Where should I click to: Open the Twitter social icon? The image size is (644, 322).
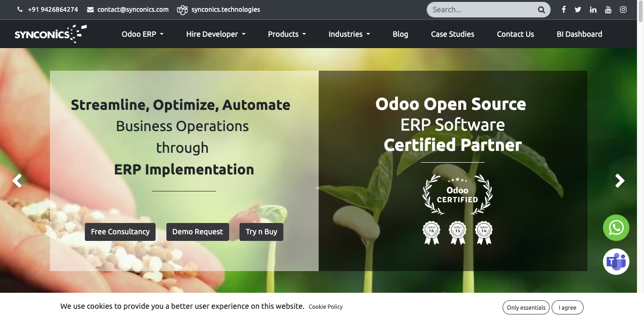[578, 9]
